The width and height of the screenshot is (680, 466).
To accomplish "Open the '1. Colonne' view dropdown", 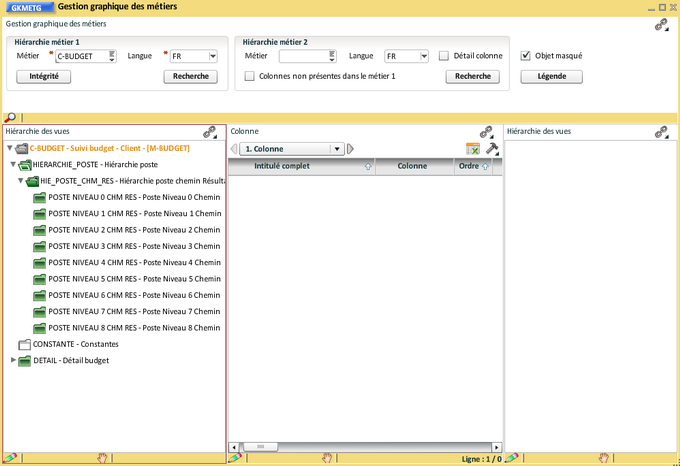I will 337,149.
